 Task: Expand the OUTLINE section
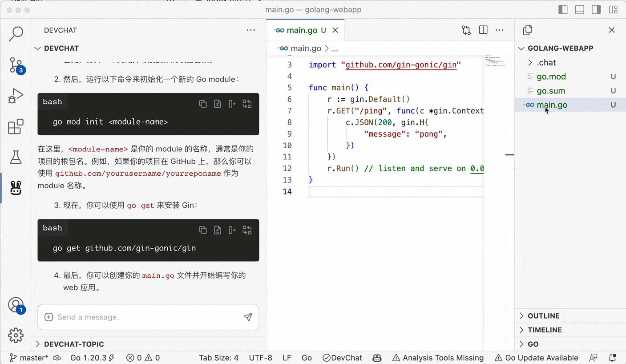(543, 316)
